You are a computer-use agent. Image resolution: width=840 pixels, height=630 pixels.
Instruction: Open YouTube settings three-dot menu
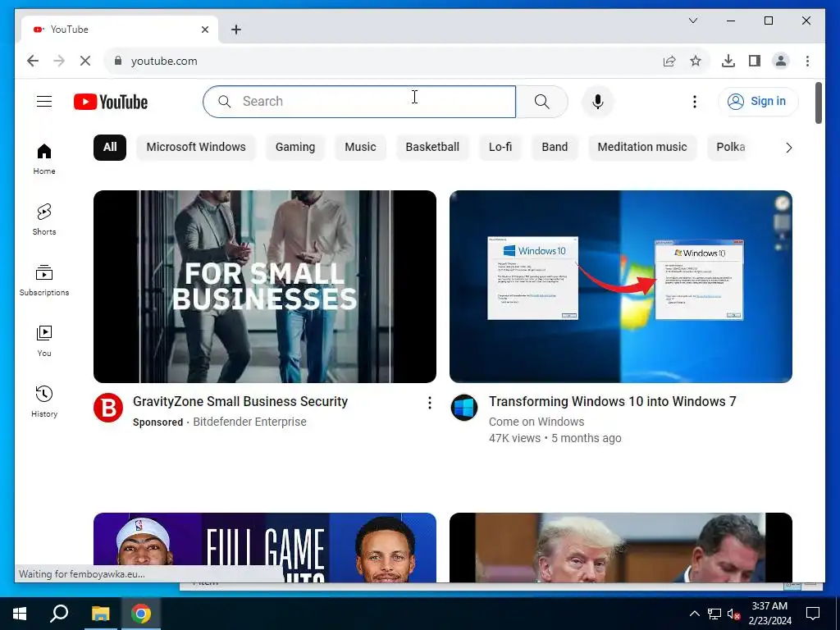pos(694,101)
